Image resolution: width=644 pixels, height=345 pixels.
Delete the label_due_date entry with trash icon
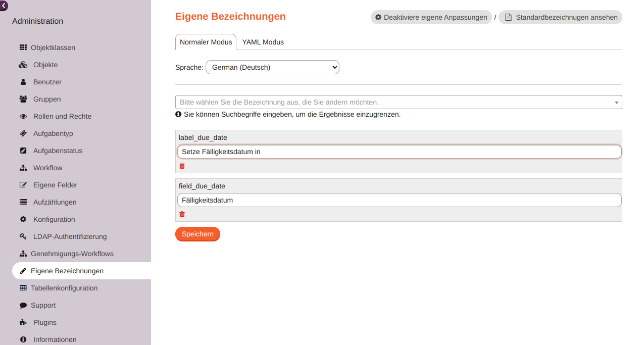tap(182, 166)
